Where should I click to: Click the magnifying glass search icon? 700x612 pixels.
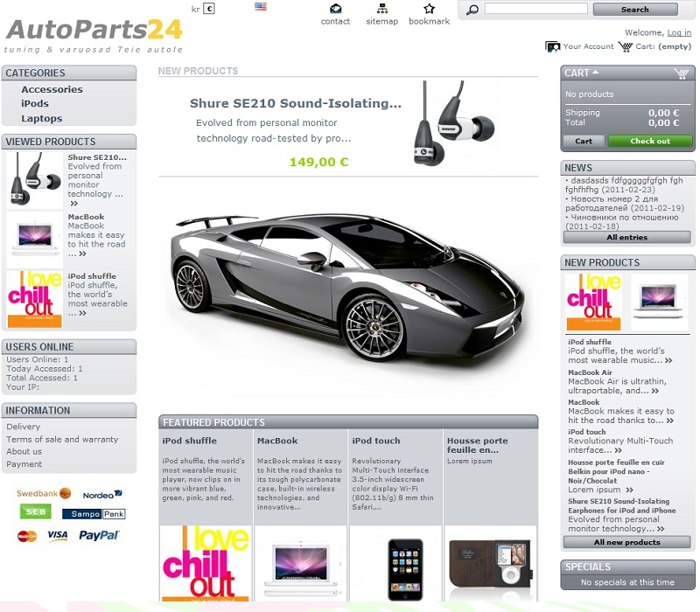(472, 10)
